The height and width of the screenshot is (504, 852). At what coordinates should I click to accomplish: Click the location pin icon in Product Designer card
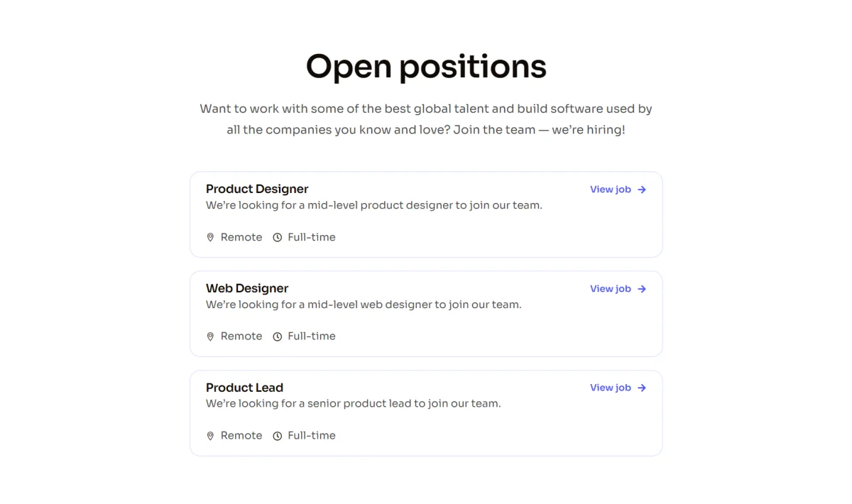point(210,238)
